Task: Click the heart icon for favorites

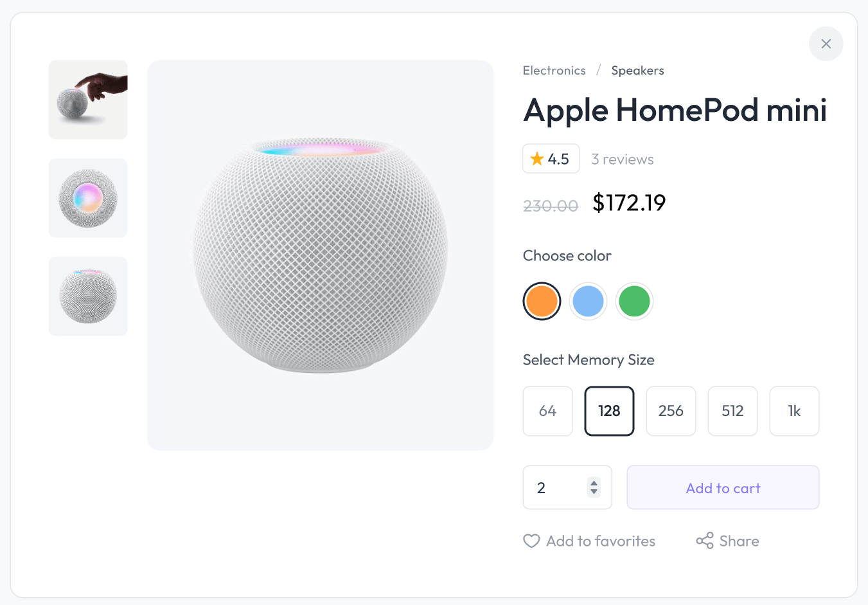Action: pos(531,541)
